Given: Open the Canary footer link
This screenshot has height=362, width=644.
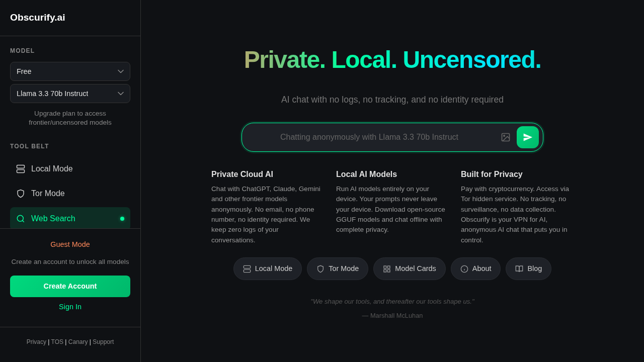Looking at the screenshot, I should pyautogui.click(x=78, y=342).
